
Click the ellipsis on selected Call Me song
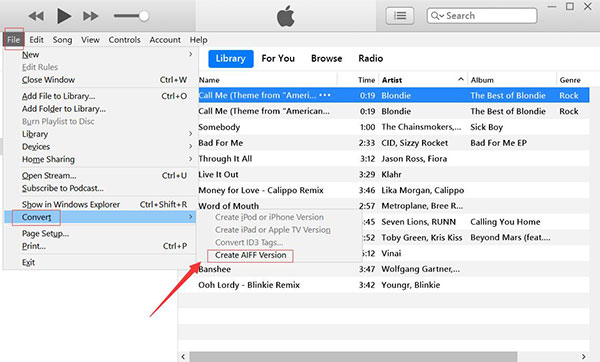click(x=324, y=95)
